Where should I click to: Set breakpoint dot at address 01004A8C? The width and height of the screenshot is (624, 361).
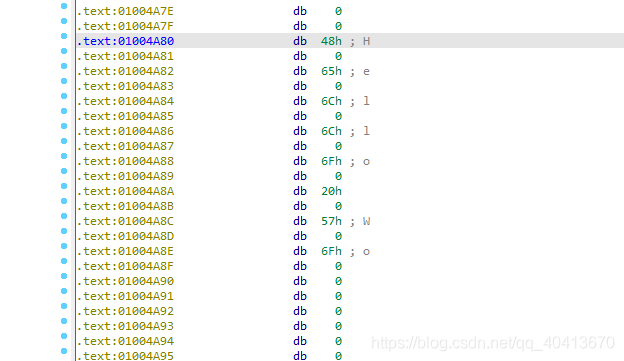tap(64, 216)
